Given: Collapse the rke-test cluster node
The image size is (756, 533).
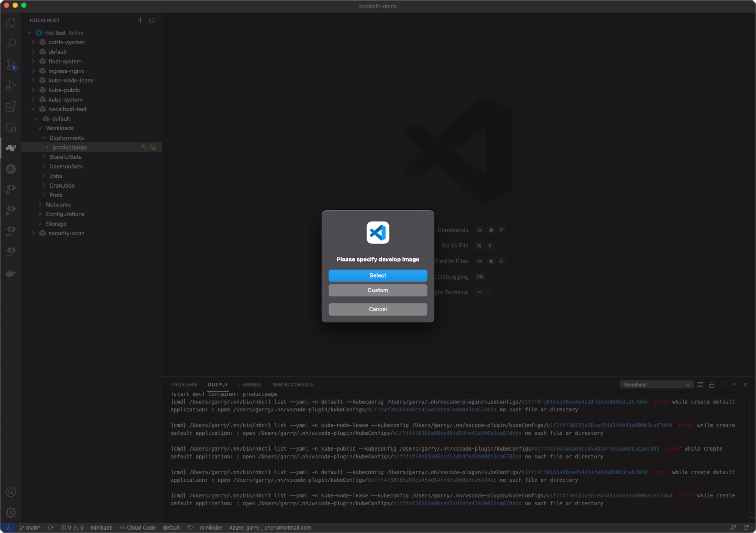Looking at the screenshot, I should click(x=30, y=33).
